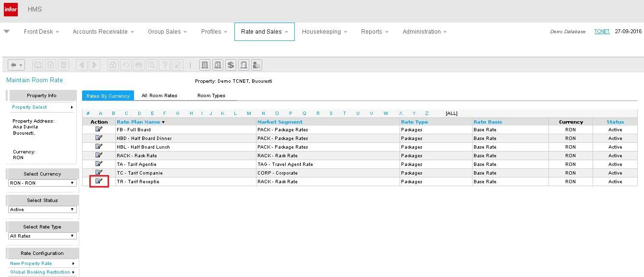Sort by Rate Type column header

(x=414, y=122)
